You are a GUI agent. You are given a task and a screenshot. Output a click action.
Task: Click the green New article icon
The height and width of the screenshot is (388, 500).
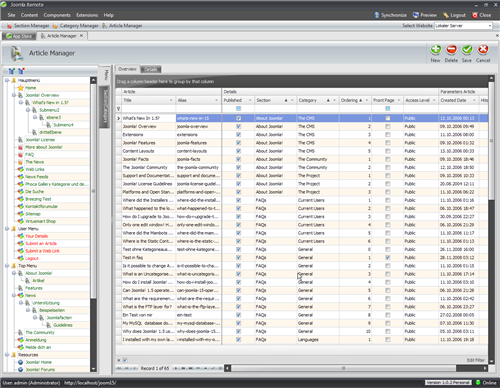435,50
